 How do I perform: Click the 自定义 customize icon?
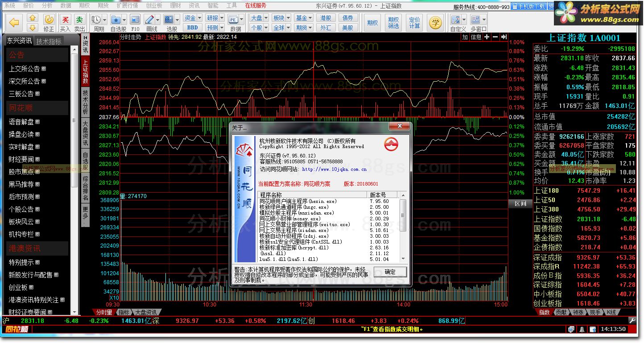point(456,20)
